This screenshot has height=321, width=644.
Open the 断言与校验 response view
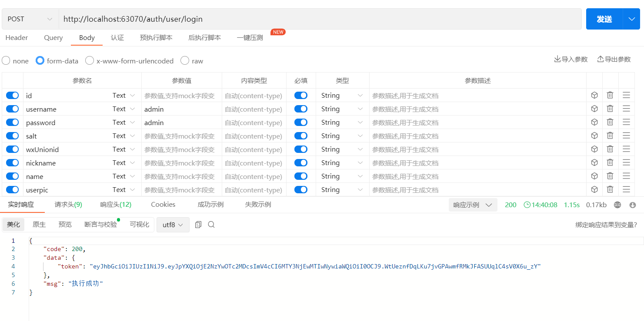coord(101,225)
